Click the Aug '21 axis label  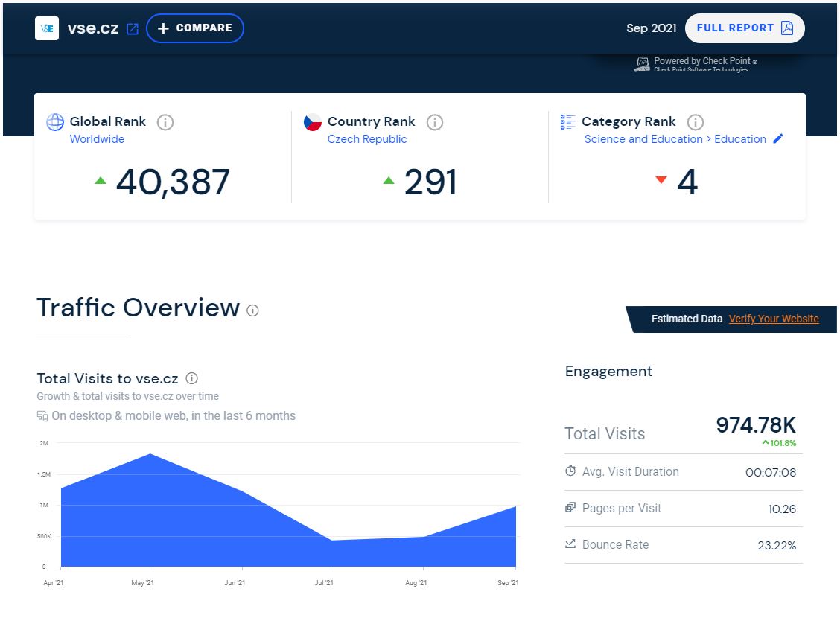click(x=416, y=583)
